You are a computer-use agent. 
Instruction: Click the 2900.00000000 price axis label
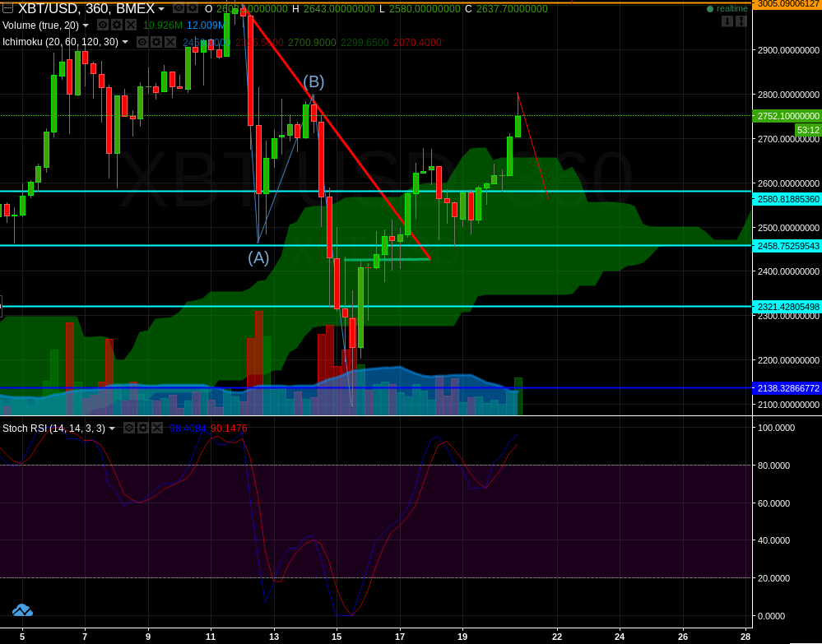pyautogui.click(x=788, y=50)
